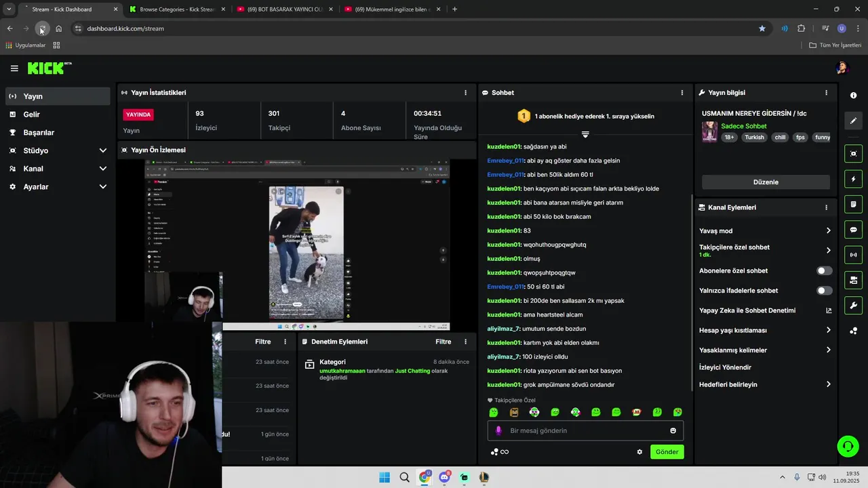868x488 pixels.
Task: Toggle Yalnızca ifadelerle sohbet switch
Action: click(824, 291)
